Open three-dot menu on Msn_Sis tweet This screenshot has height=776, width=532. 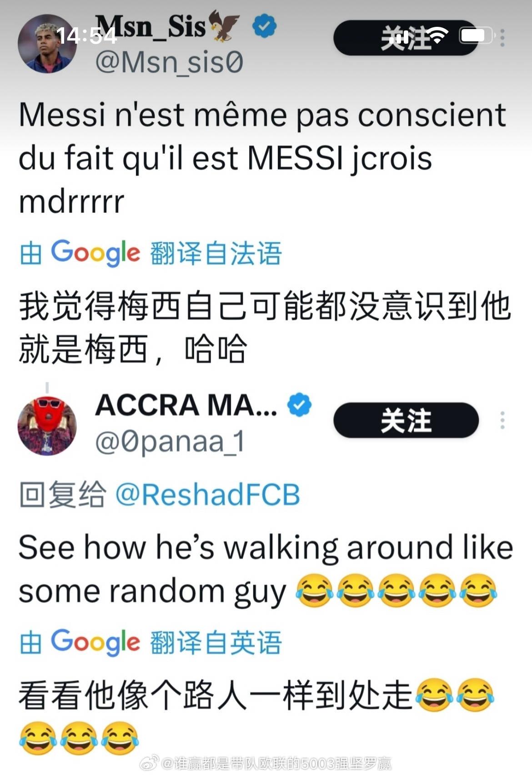click(502, 38)
